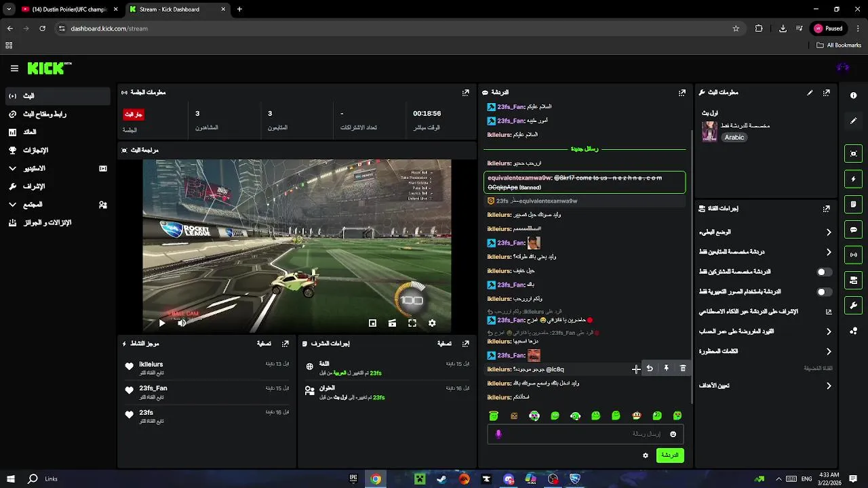The width and height of the screenshot is (868, 488).
Task: Click the stream thumbnail in stream info
Action: (709, 131)
